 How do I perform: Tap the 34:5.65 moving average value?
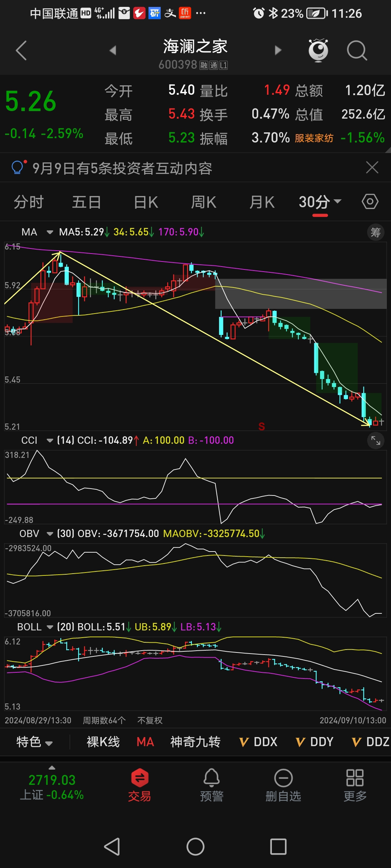[134, 232]
